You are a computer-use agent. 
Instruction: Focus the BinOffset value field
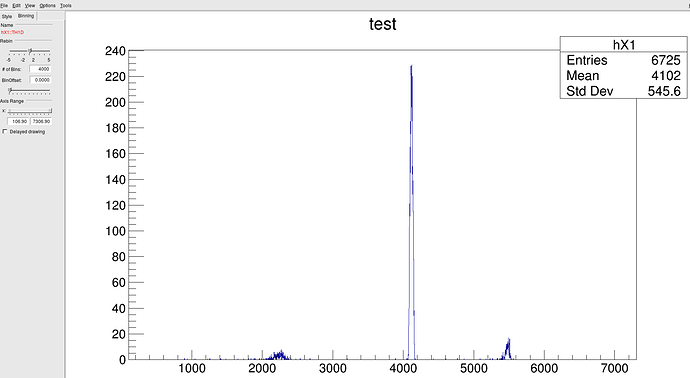pyautogui.click(x=40, y=80)
